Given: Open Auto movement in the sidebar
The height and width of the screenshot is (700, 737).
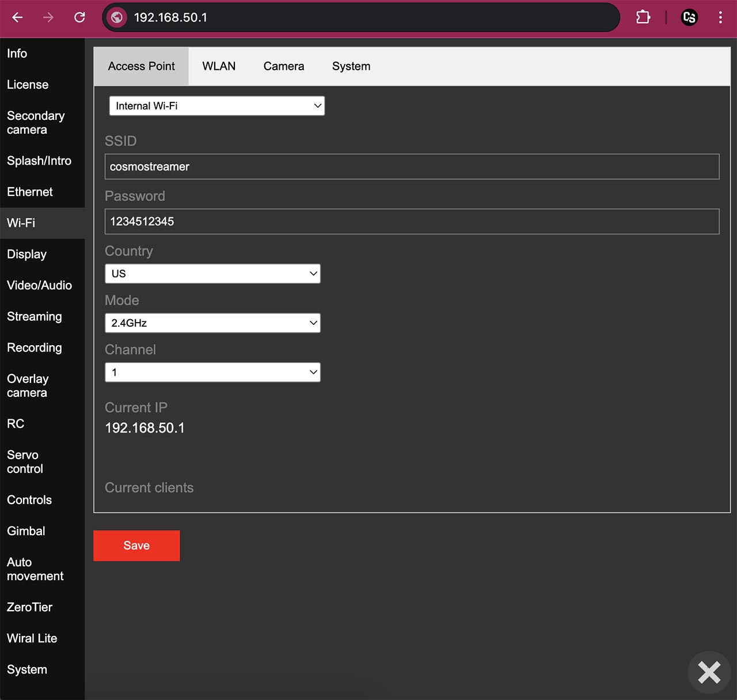Looking at the screenshot, I should (x=42, y=569).
